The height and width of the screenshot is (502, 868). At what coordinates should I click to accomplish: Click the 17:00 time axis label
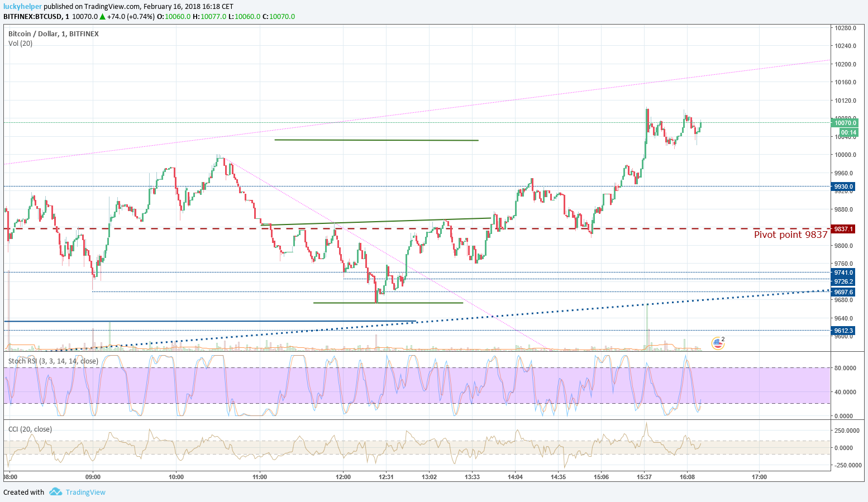(x=759, y=477)
